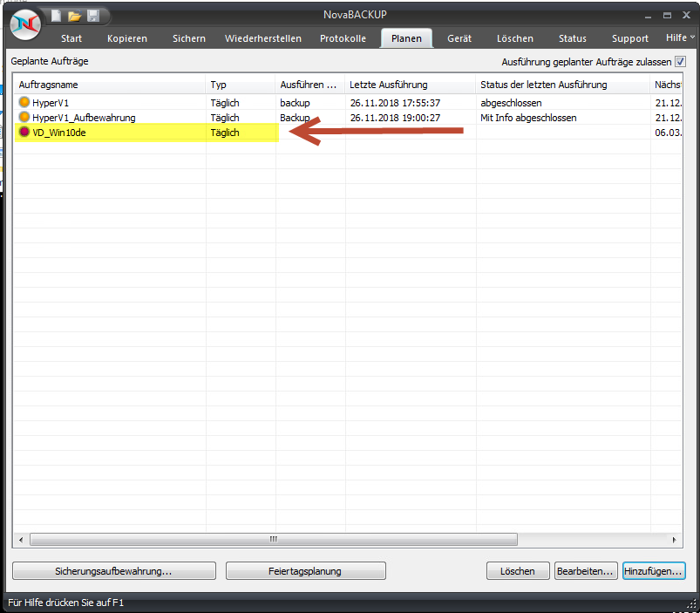Screen dimensions: 700x613
Task: Go to the Protokolle tab
Action: (343, 38)
